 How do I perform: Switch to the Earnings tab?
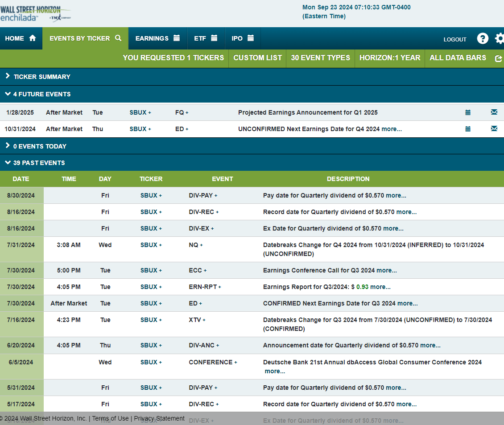157,38
